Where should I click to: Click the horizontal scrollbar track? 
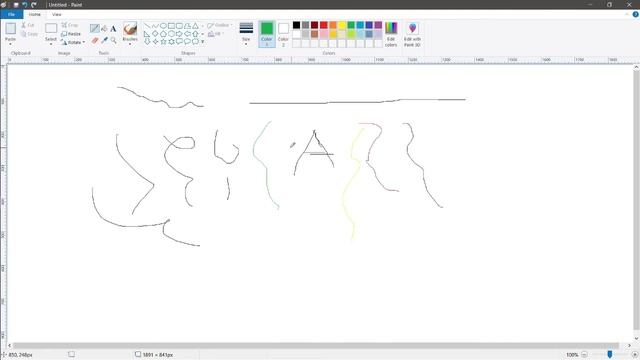pos(316,345)
